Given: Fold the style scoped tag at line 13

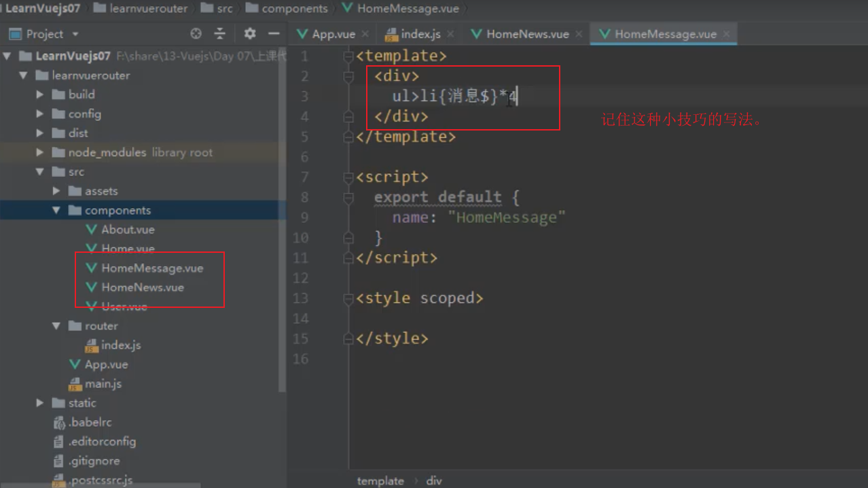Looking at the screenshot, I should tap(348, 299).
